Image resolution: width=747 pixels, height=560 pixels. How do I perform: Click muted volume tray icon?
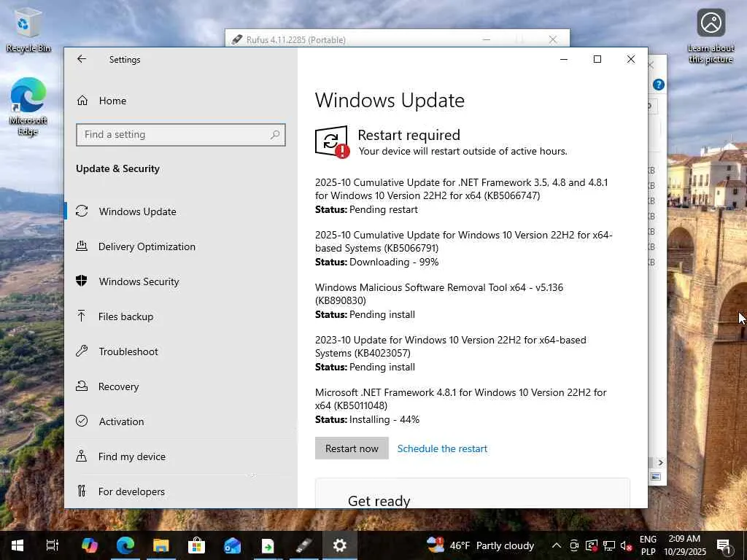pos(626,545)
